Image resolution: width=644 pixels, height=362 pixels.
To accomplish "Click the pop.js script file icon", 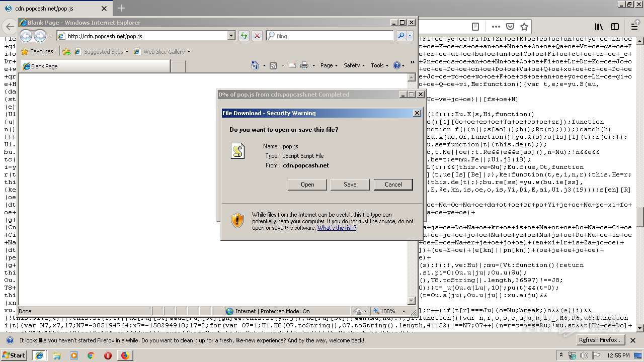I will 237,151.
